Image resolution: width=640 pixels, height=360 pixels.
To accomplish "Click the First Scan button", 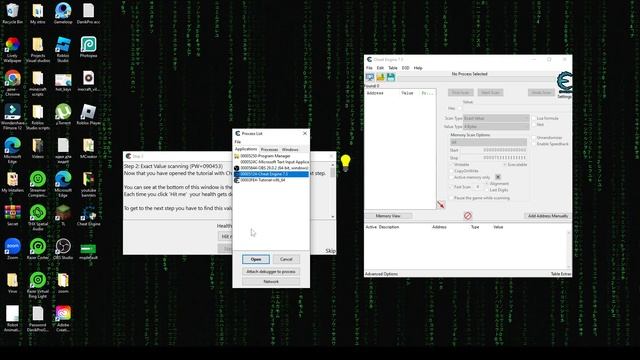I will click(460, 93).
